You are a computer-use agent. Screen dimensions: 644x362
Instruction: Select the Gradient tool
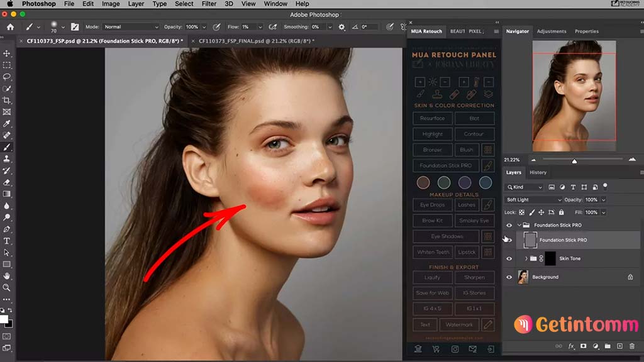click(x=7, y=194)
